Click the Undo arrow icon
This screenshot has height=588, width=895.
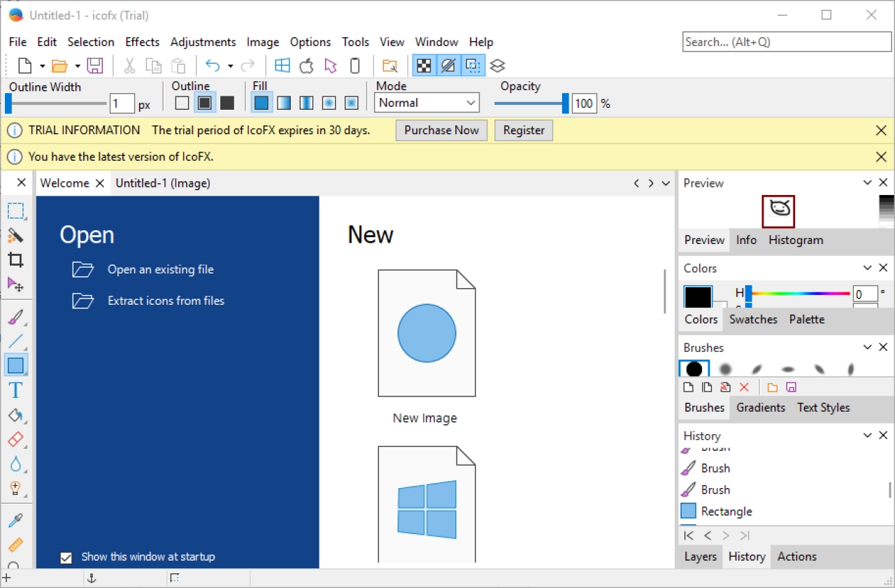[x=213, y=66]
